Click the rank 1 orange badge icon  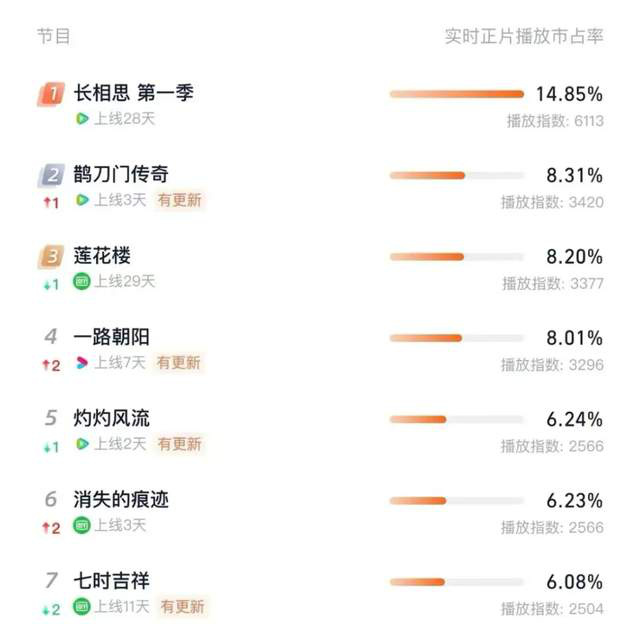(51, 94)
